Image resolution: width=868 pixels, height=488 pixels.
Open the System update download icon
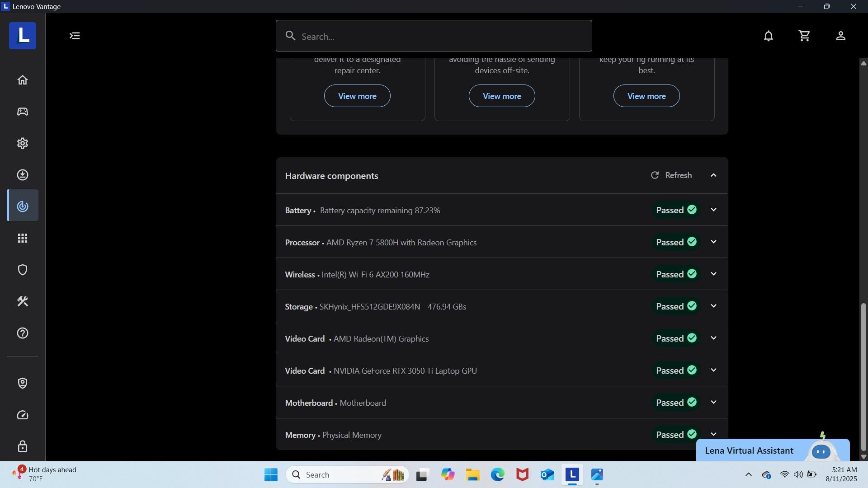pos(23,175)
